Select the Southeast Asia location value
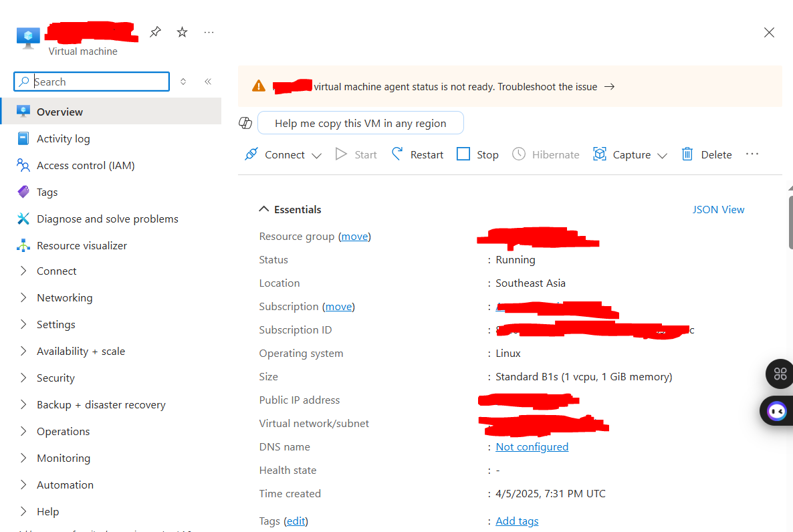Viewport: 793px width, 532px height. [530, 283]
